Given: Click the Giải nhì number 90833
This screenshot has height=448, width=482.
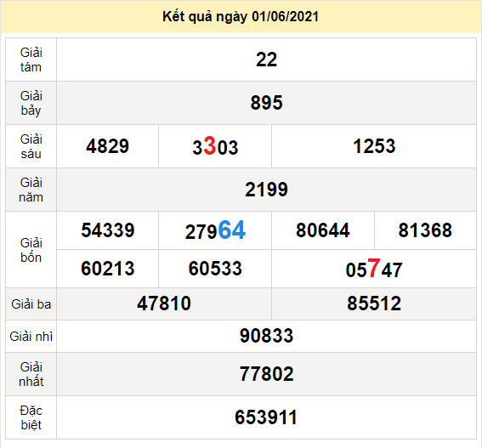Looking at the screenshot, I should point(267,336).
